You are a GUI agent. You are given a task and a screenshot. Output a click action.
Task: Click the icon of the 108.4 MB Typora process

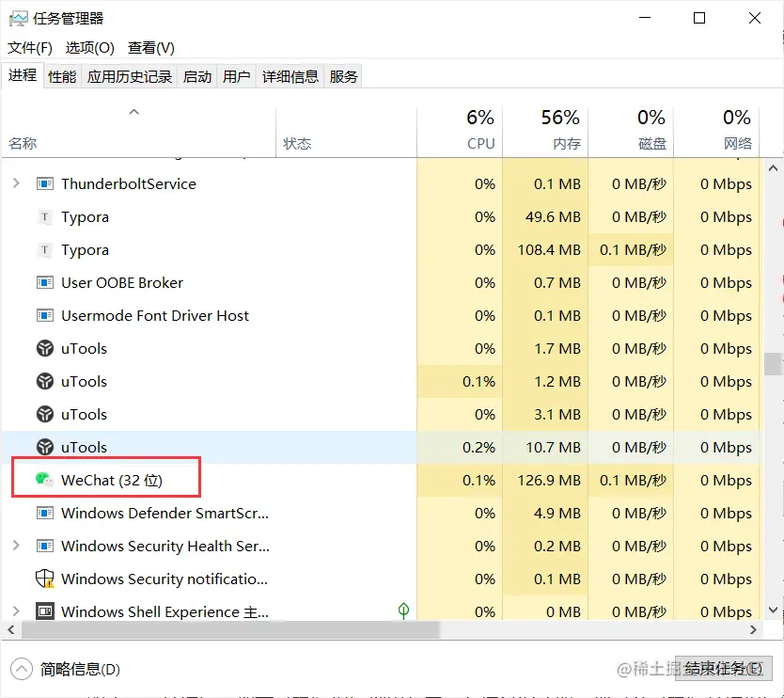tap(45, 249)
